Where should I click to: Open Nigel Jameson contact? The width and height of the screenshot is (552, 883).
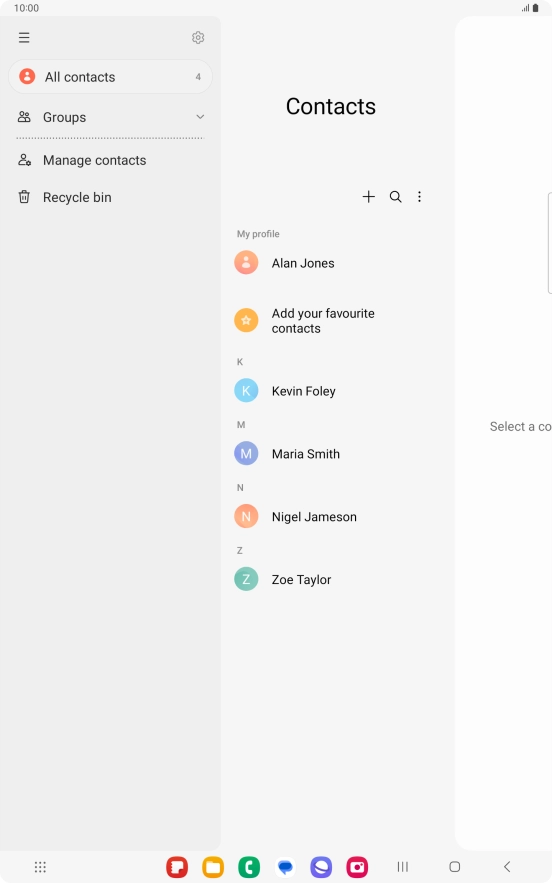tap(331, 517)
